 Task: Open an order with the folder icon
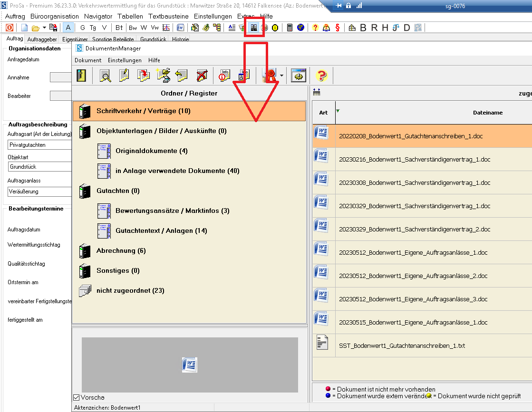point(35,28)
